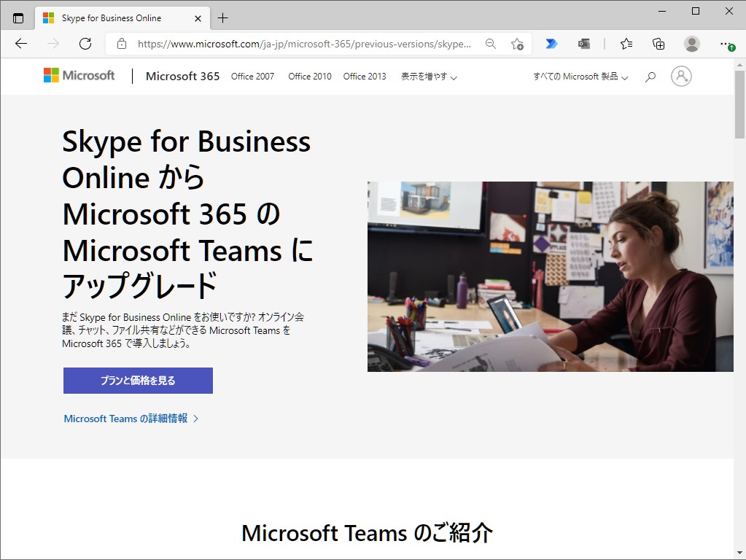Viewport: 746px width, 560px height.
Task: Select the Office 2013 menu item
Action: click(364, 76)
